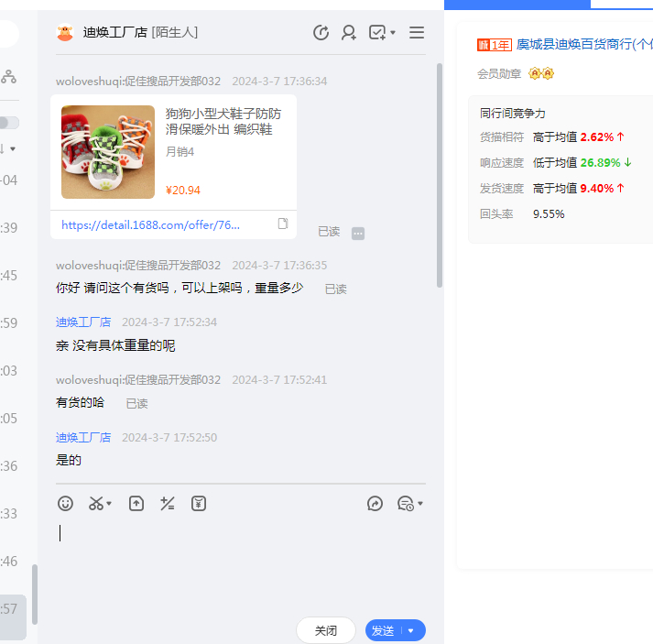
Task: Copy link using the document icon
Action: point(283,224)
